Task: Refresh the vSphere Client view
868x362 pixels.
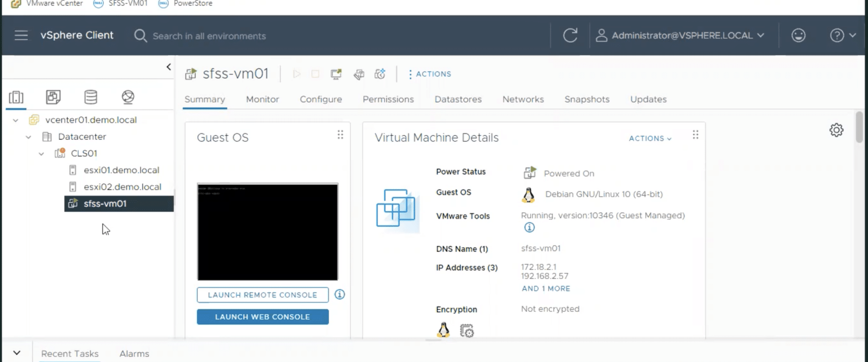Action: click(x=570, y=35)
